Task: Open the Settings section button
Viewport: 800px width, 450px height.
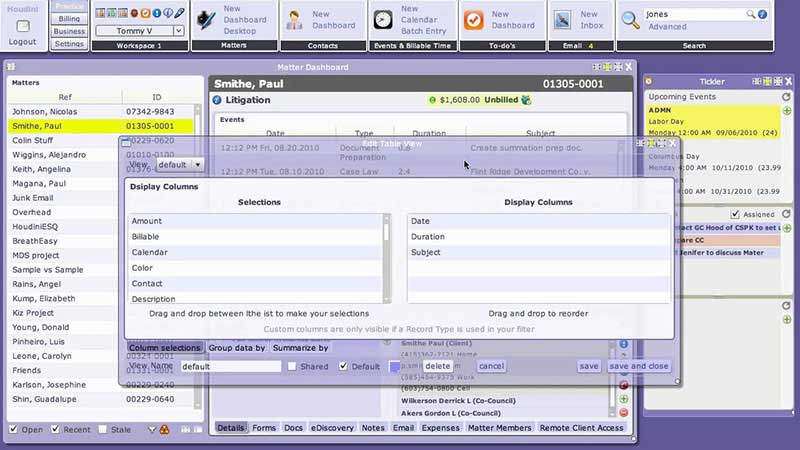Action: point(69,44)
